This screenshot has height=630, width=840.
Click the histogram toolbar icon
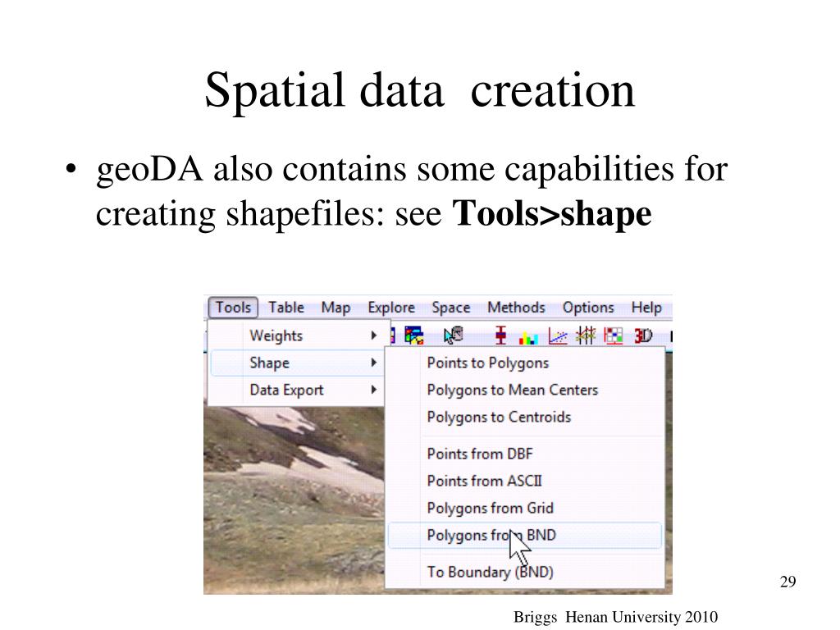[528, 337]
